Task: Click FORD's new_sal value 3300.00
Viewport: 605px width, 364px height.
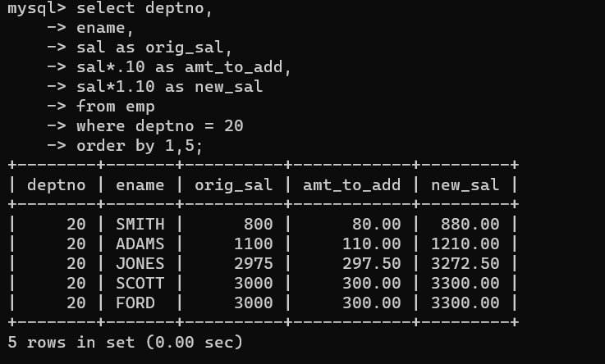Action: 465,303
